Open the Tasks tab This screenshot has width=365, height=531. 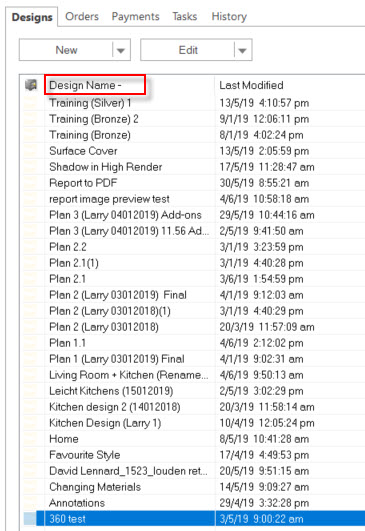tap(185, 16)
